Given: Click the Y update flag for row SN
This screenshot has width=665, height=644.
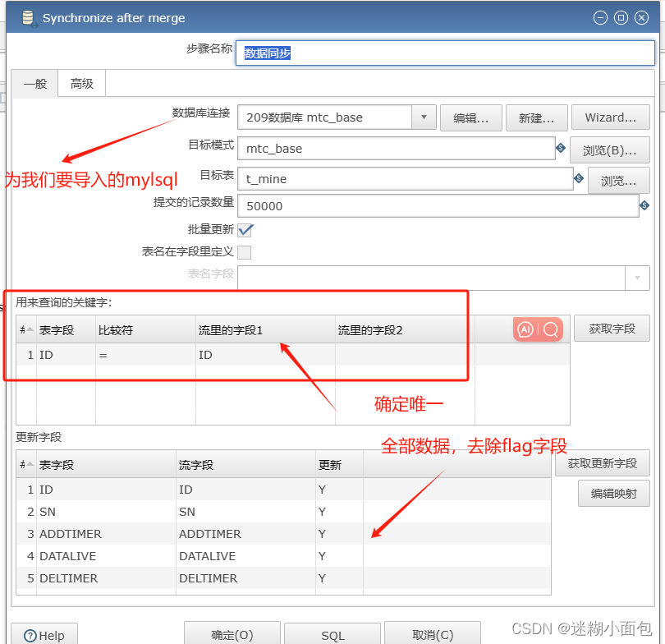Looking at the screenshot, I should click(339, 512).
